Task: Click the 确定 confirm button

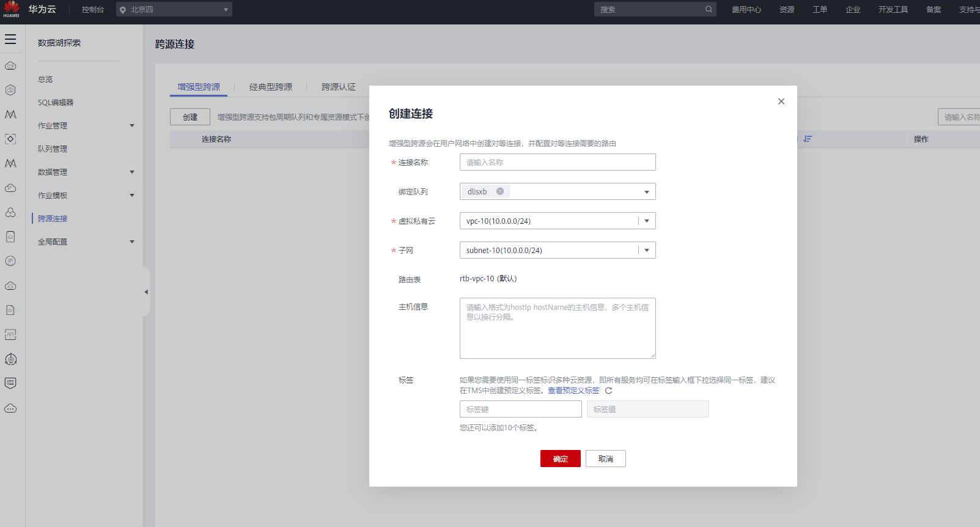Action: coord(561,459)
